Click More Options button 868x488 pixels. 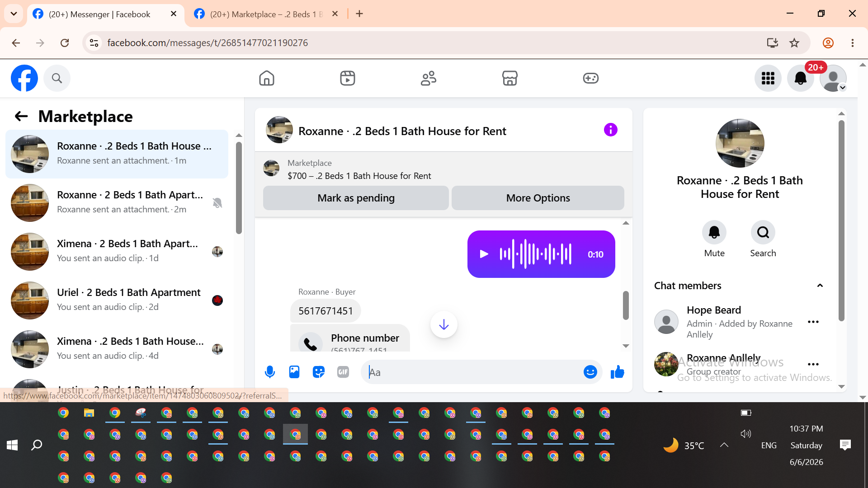[x=538, y=198]
